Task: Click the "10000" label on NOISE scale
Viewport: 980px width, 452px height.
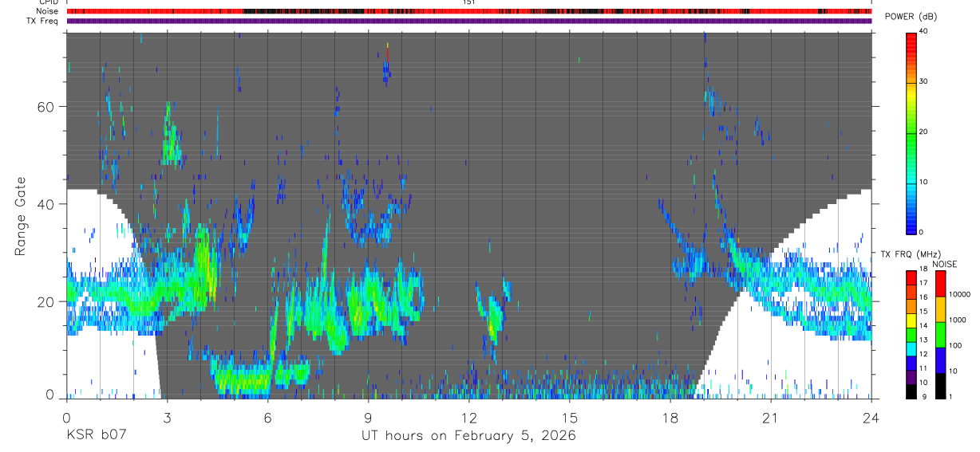Action: click(x=958, y=294)
